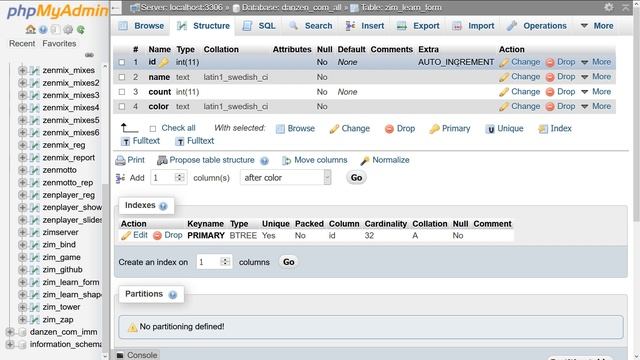Open the documentation help icon in sidebar
The image size is (640, 360).
coord(43,29)
